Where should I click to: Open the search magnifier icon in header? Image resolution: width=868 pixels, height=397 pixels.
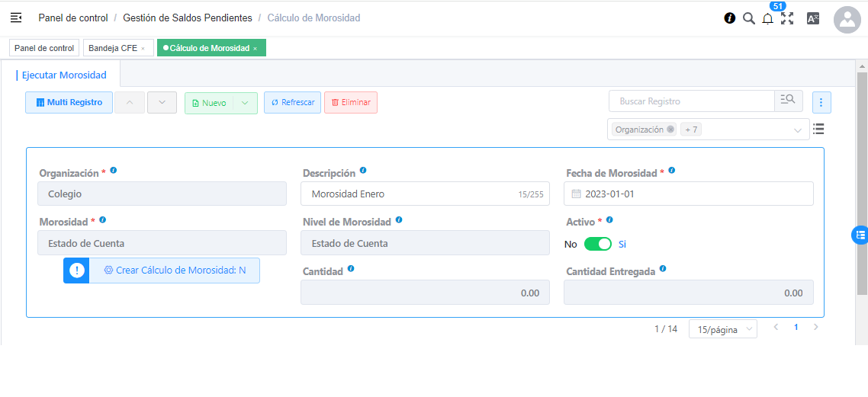[749, 18]
